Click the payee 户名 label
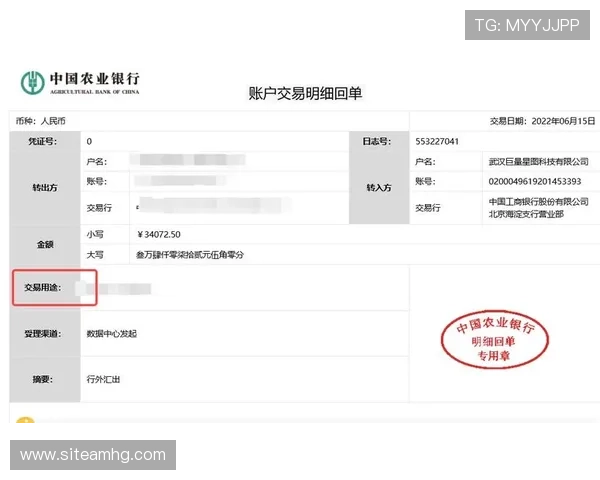 coord(426,162)
